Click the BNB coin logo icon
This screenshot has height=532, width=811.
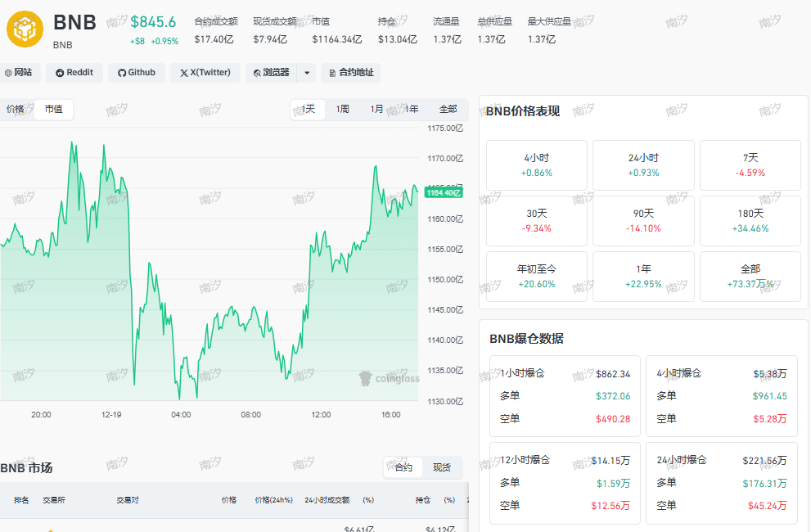[25, 29]
